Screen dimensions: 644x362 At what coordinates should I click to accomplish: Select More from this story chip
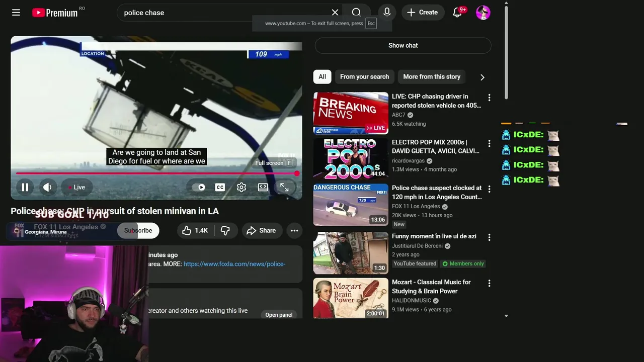432,76
